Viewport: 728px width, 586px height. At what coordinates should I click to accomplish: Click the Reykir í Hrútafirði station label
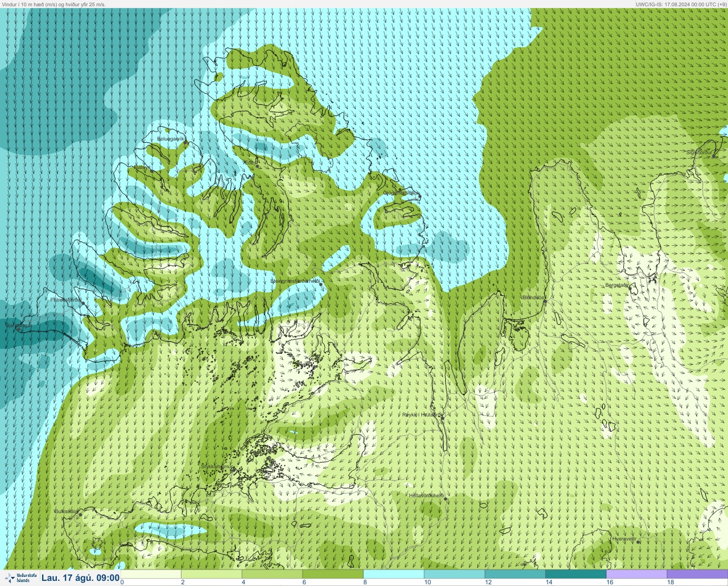point(421,415)
